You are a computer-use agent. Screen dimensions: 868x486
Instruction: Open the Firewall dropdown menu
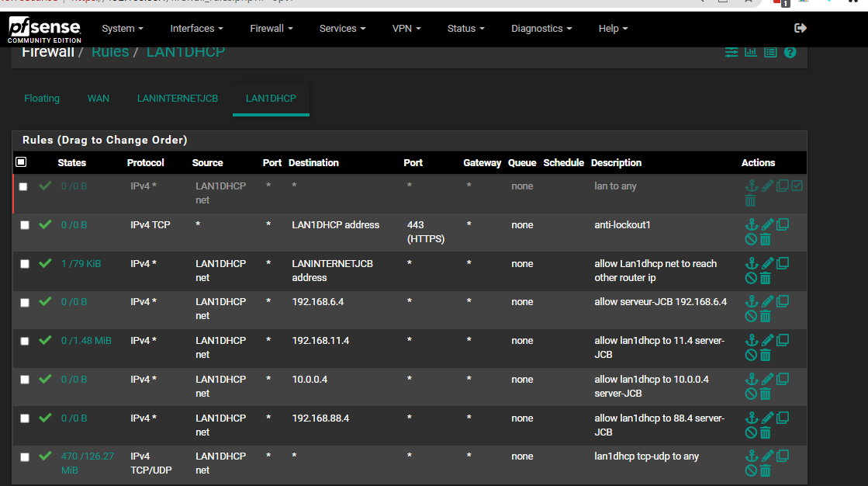point(271,28)
